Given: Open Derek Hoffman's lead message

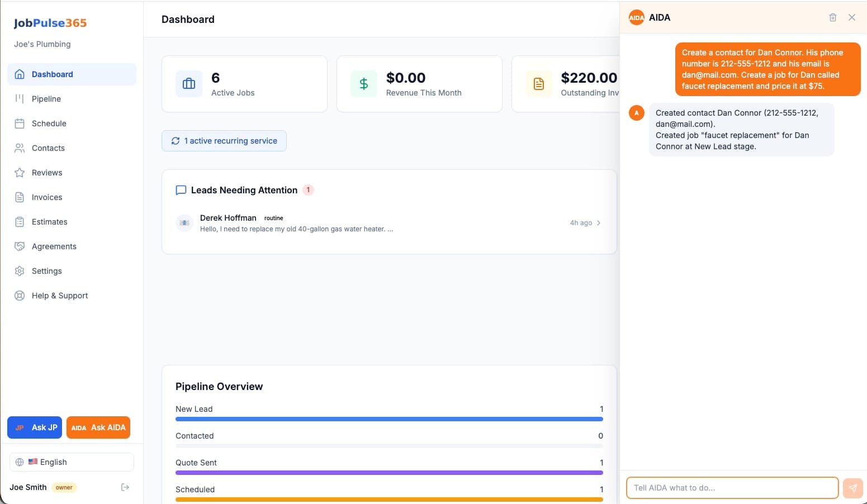Looking at the screenshot, I should (x=296, y=223).
